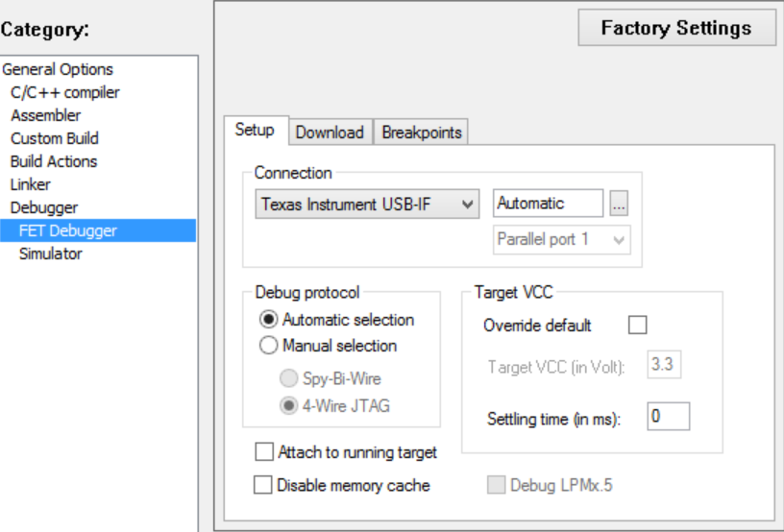The height and width of the screenshot is (532, 784).
Task: Expand the Texas Instrument USB-IF dropdown
Action: [x=369, y=204]
